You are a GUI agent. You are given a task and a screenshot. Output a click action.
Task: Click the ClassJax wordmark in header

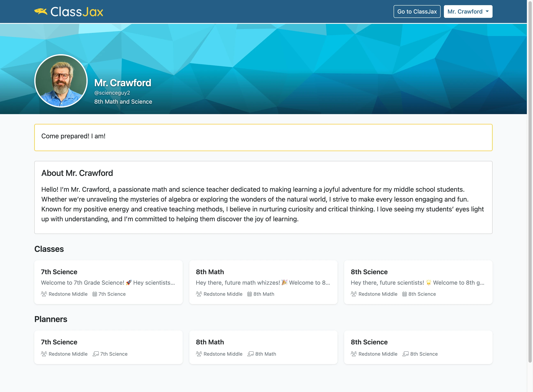77,12
